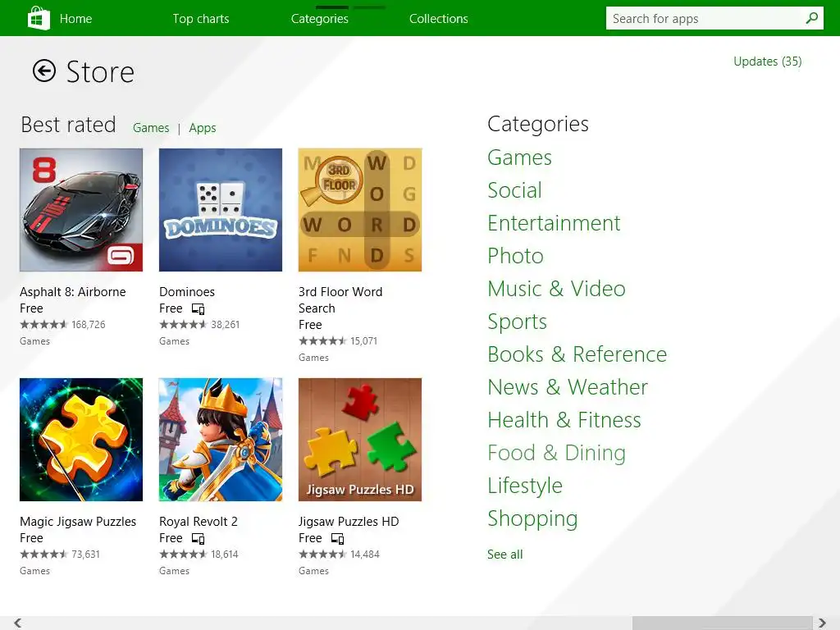This screenshot has height=630, width=840.
Task: Click the 168,726 ratings count
Action: coord(89,325)
